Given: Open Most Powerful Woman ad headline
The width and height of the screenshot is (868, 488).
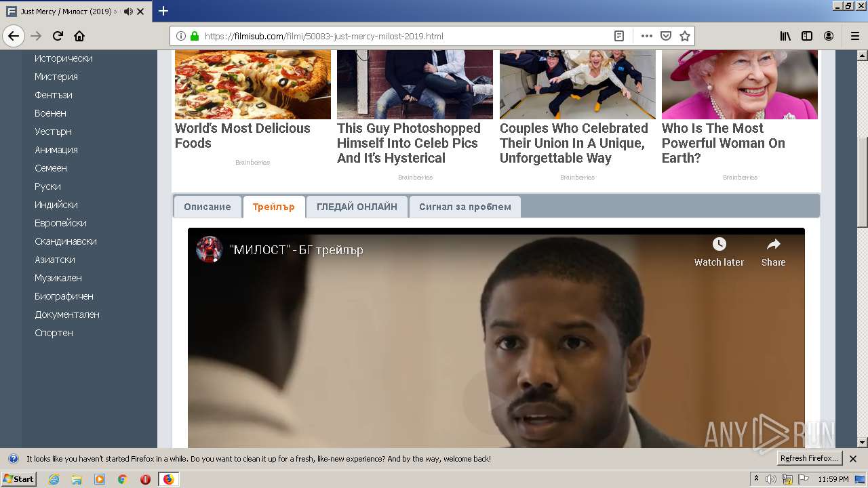Looking at the screenshot, I should 724,143.
